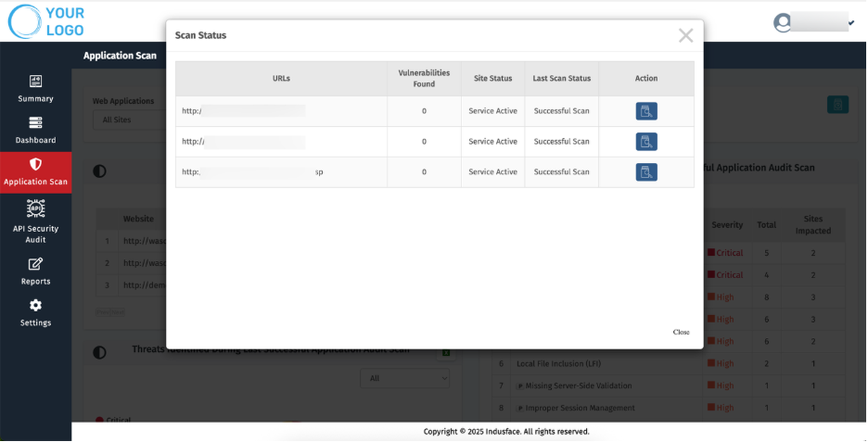Click the Scan Status dialog title
This screenshot has width=868, height=442.
tap(200, 35)
